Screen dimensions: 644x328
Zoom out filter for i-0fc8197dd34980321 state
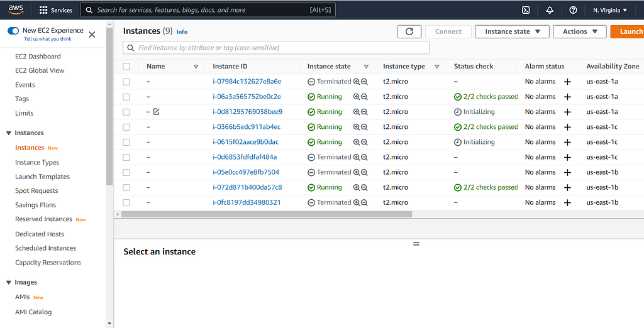(364, 202)
